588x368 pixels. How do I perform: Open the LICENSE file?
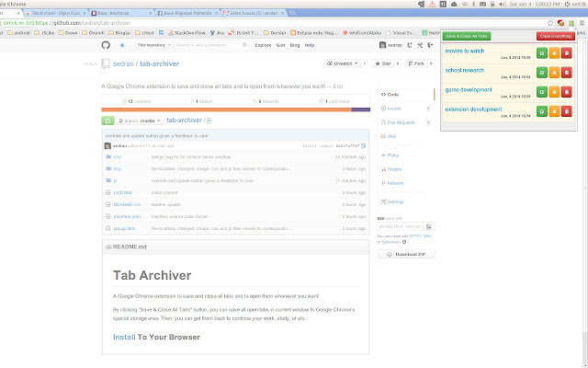coord(123,192)
